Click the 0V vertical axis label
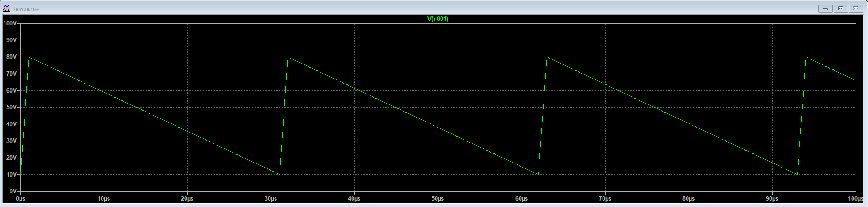This screenshot has height=207, width=868. pos(13,192)
